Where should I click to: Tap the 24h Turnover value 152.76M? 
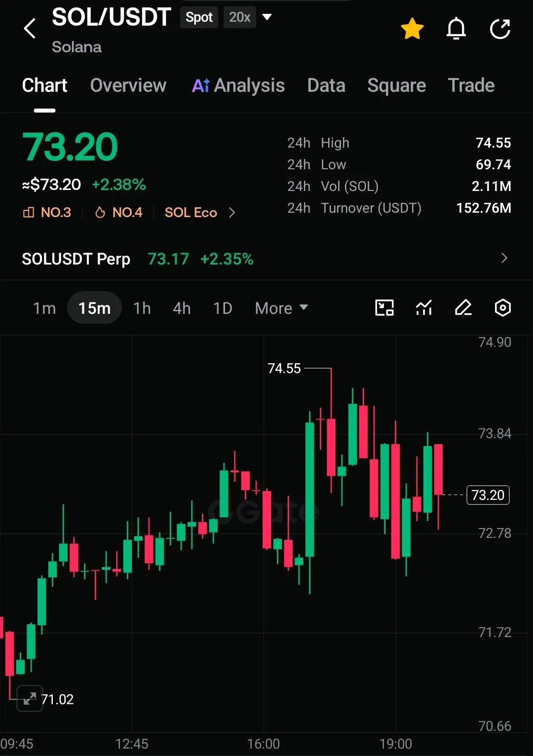tap(484, 208)
